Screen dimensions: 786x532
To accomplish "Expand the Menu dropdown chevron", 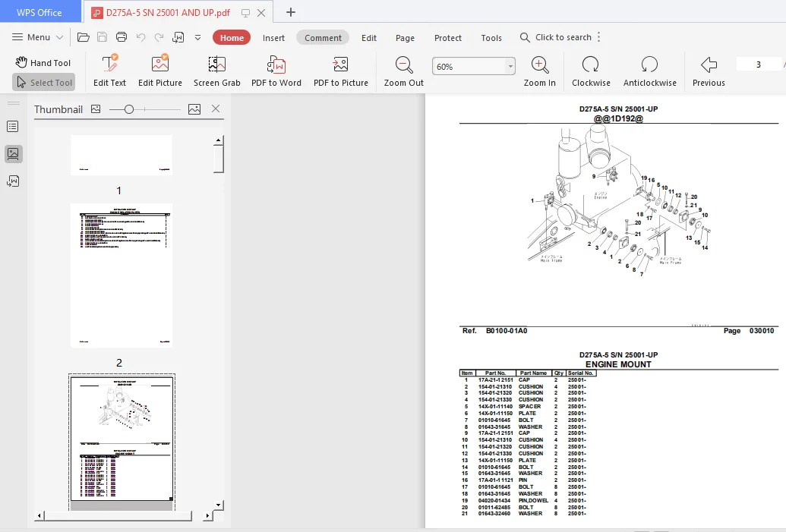I will tap(60, 38).
